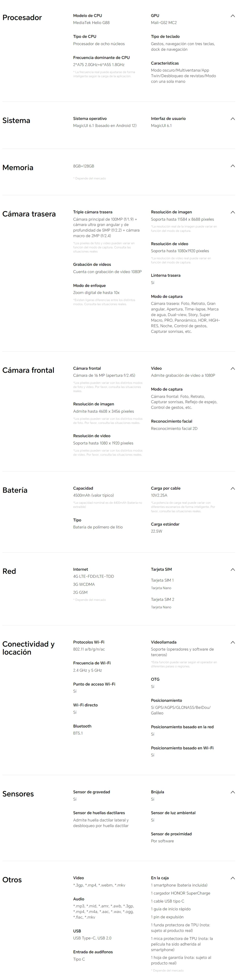Collapse the Batería section chevron icon
This screenshot has height=980, width=240.
233,488
